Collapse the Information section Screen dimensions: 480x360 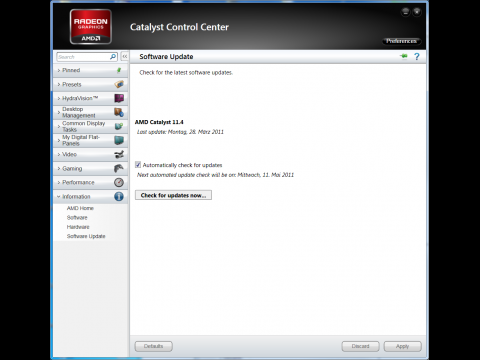pyautogui.click(x=90, y=196)
